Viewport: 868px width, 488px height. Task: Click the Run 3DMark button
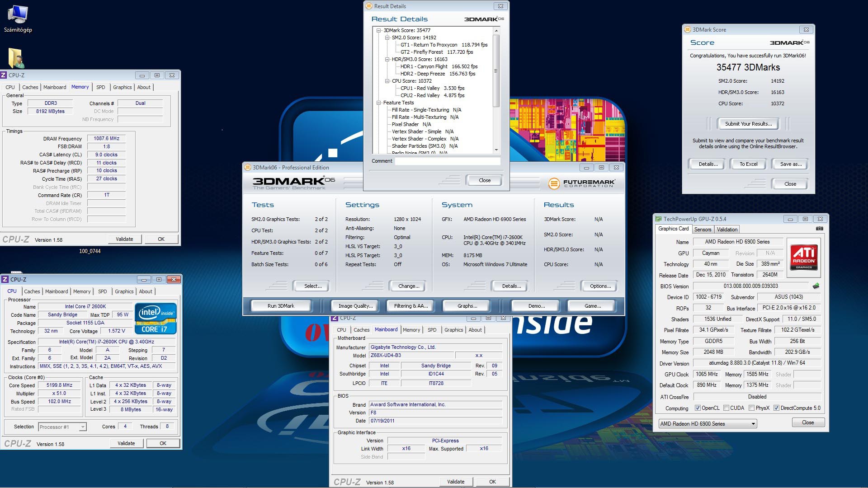pyautogui.click(x=280, y=306)
